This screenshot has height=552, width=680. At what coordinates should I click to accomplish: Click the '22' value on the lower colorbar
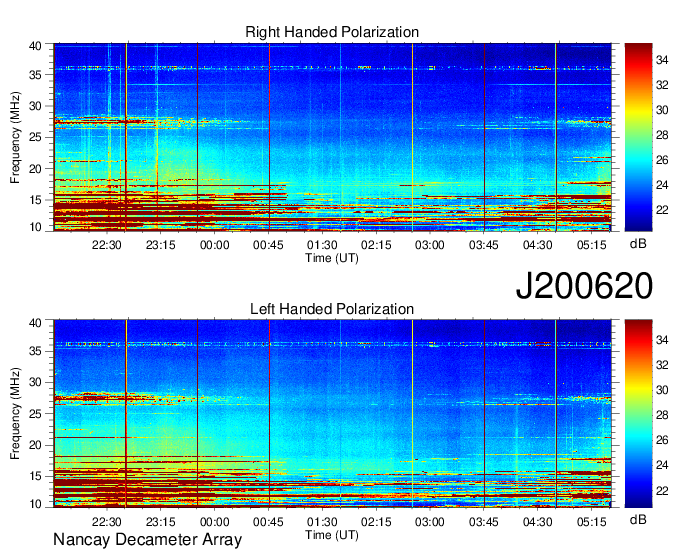point(662,491)
